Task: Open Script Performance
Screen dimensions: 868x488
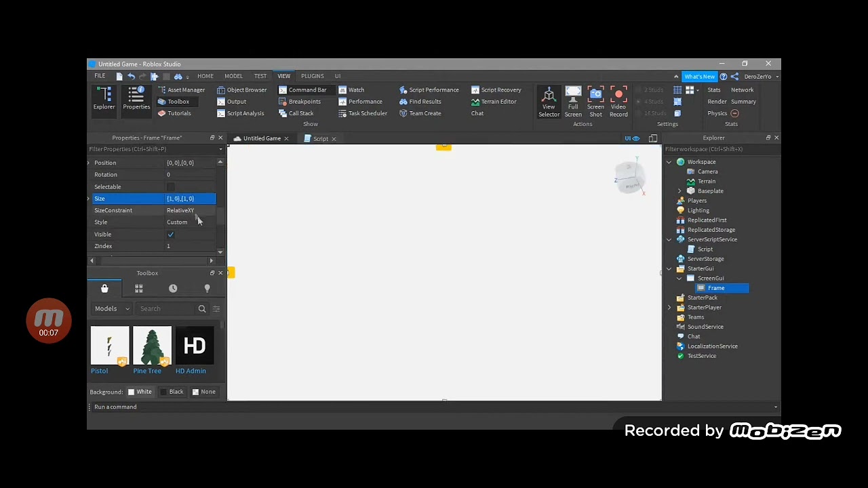Action: pos(429,90)
